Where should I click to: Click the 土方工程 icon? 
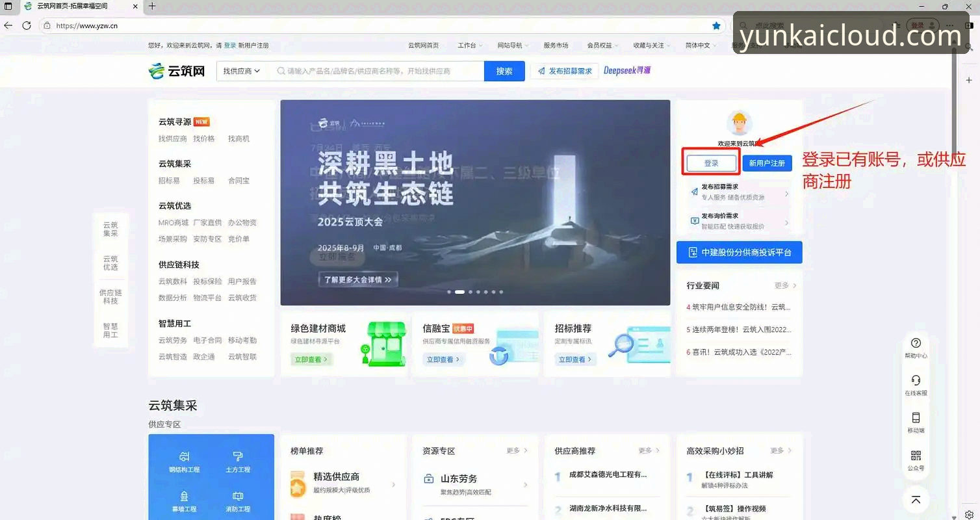coord(238,456)
